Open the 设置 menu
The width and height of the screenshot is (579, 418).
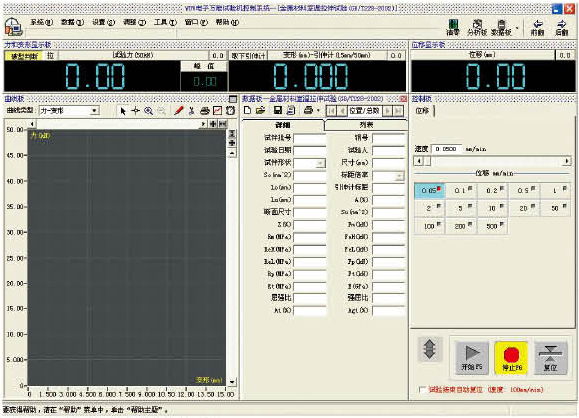click(103, 22)
